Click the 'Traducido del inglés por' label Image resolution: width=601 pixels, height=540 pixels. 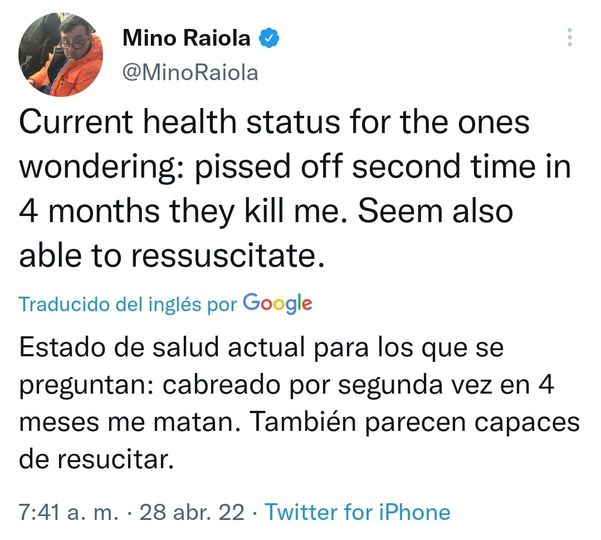[128, 305]
